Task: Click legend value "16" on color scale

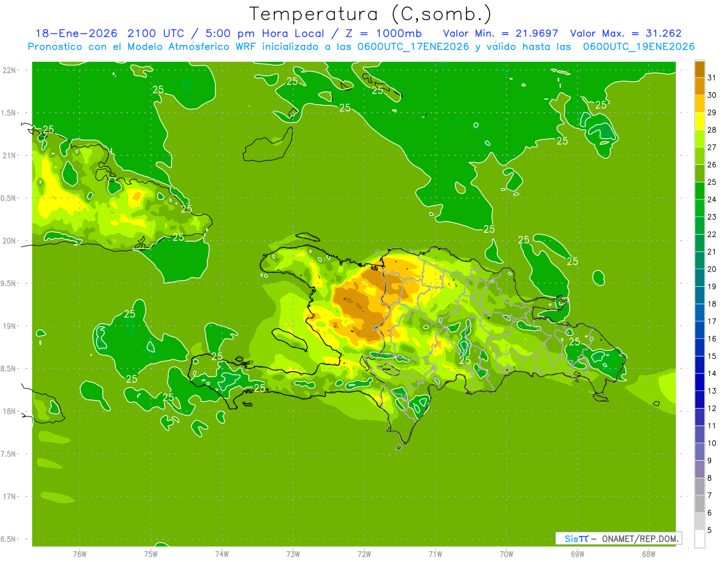Action: tap(712, 339)
